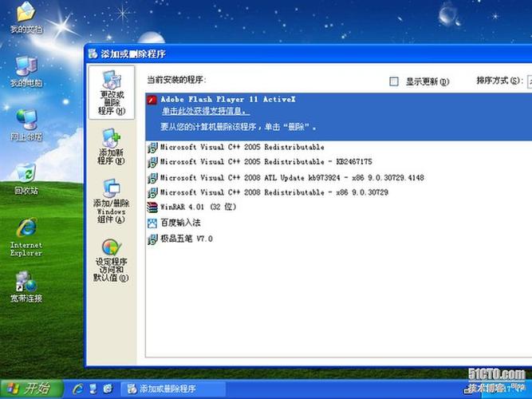Click the icon beside the KB2467175 entry
This screenshot has height=399, width=532.
152,162
